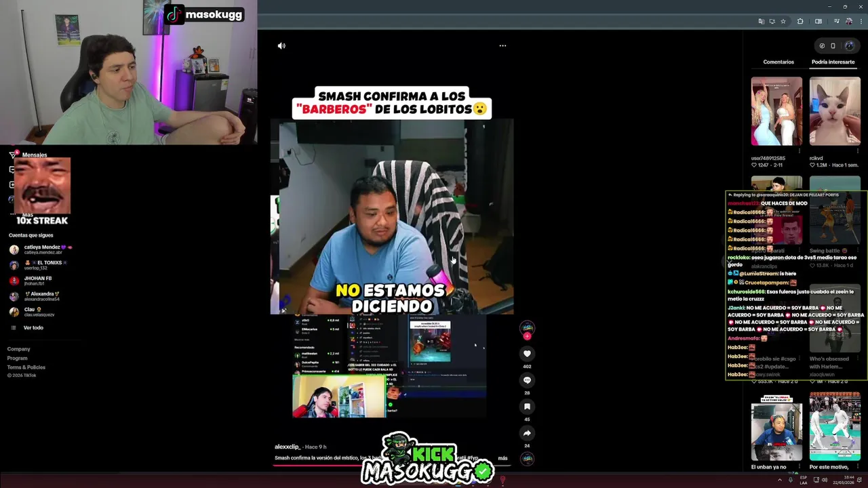This screenshot has width=868, height=488.
Task: Open alexxclip_ creator profile link
Action: tap(287, 447)
